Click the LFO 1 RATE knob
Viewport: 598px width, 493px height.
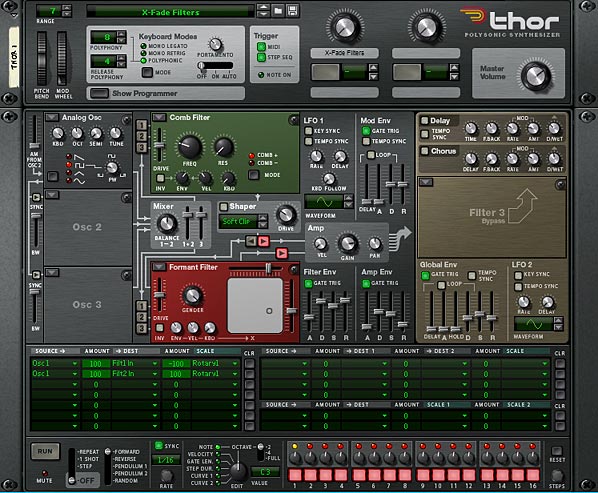[x=316, y=156]
